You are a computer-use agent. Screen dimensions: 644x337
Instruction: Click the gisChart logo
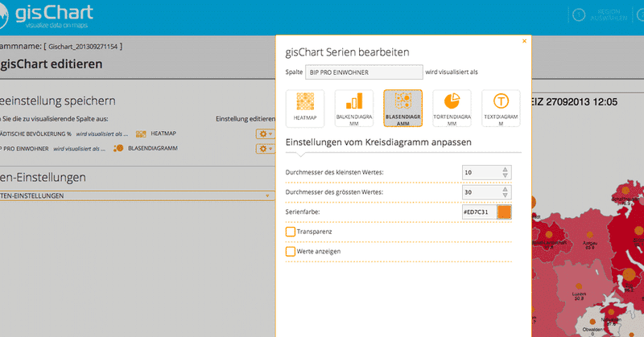click(x=47, y=15)
